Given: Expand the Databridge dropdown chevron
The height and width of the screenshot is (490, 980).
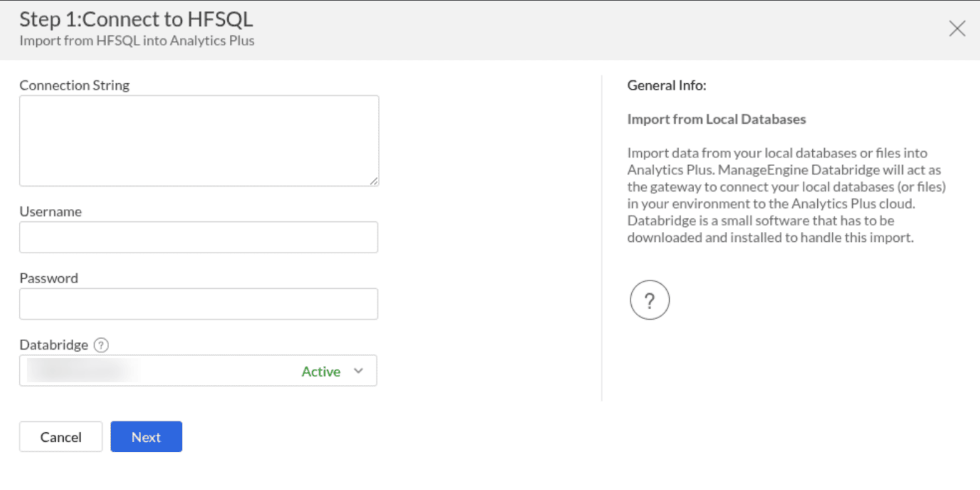Looking at the screenshot, I should tap(358, 371).
